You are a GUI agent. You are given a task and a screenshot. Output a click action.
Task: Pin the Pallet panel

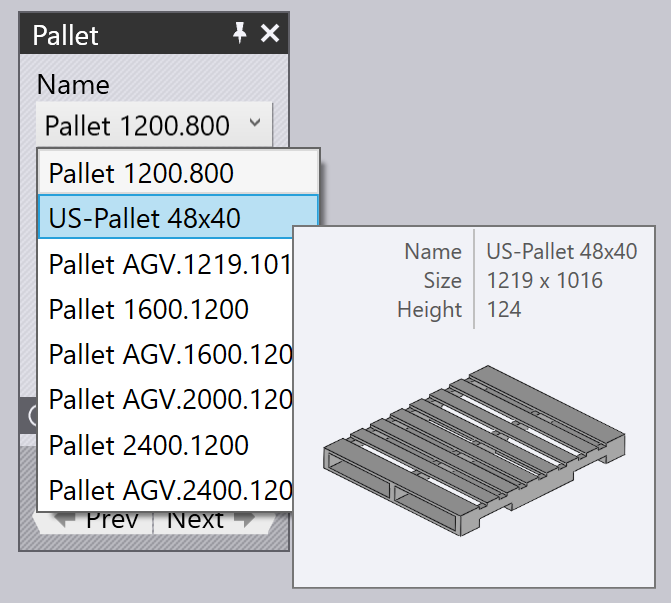(240, 33)
